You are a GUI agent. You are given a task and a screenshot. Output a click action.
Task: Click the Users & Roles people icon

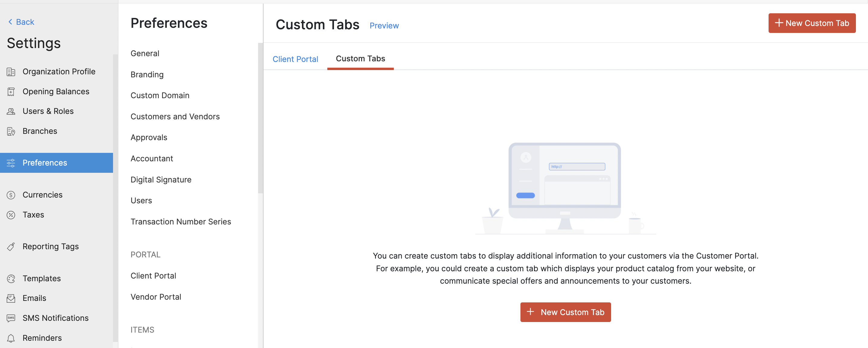pyautogui.click(x=11, y=111)
